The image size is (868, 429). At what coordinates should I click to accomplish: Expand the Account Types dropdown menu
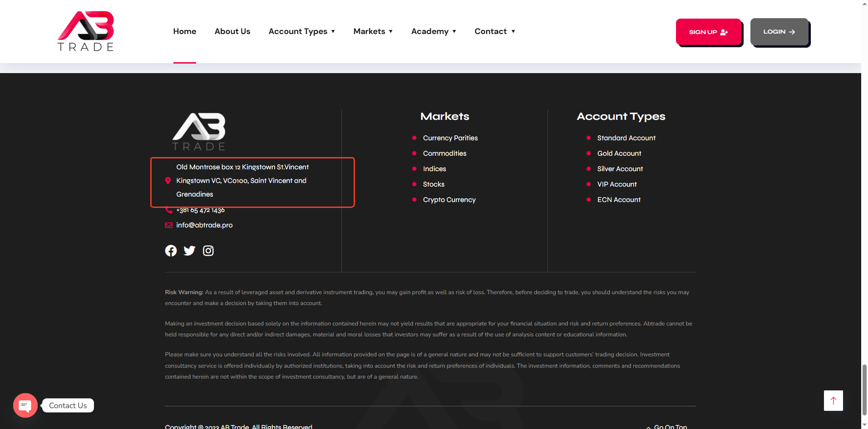[301, 31]
